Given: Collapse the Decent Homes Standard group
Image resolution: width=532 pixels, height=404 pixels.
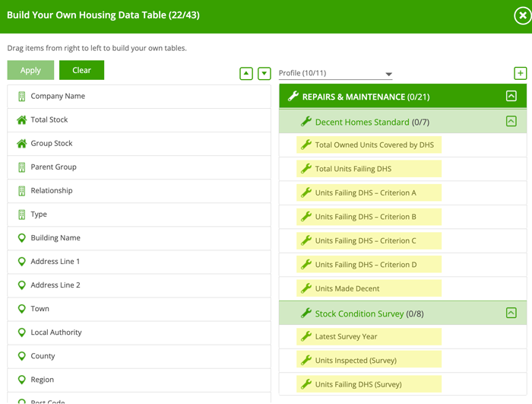Looking at the screenshot, I should point(511,122).
